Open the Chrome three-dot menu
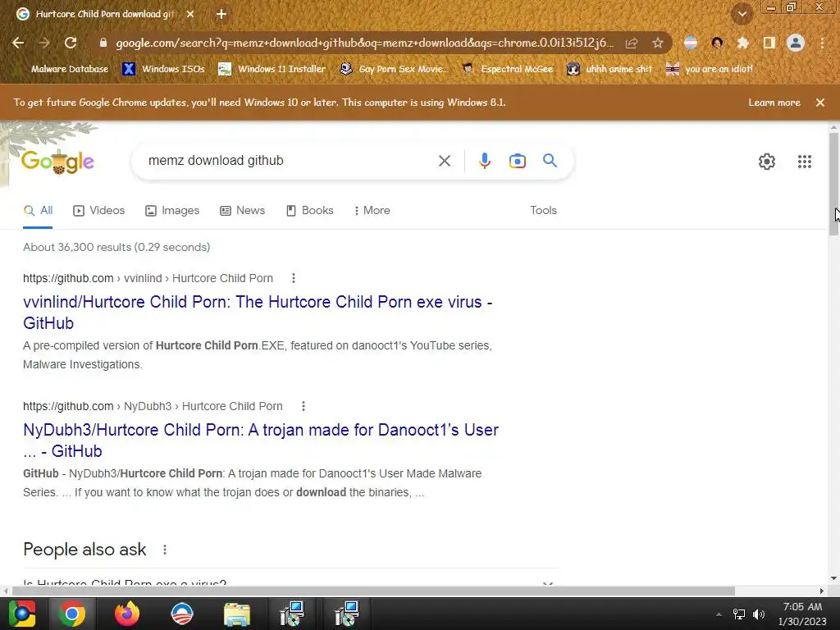The height and width of the screenshot is (630, 840). click(822, 43)
